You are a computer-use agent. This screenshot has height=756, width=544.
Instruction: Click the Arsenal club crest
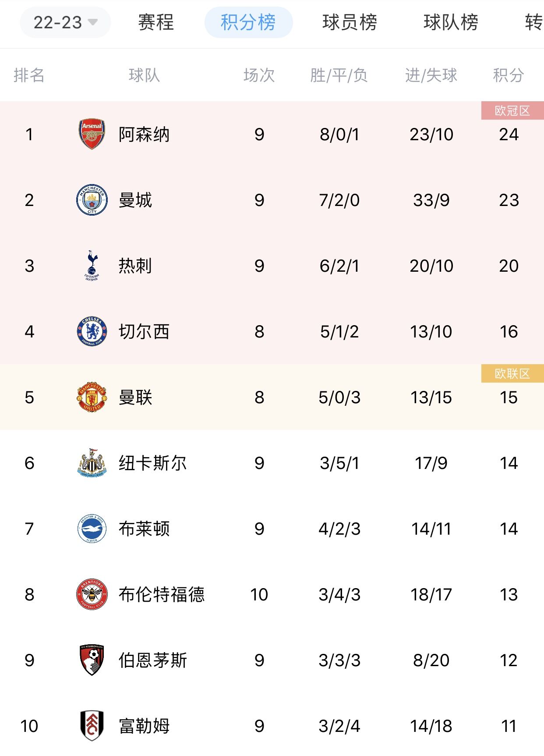click(x=92, y=134)
